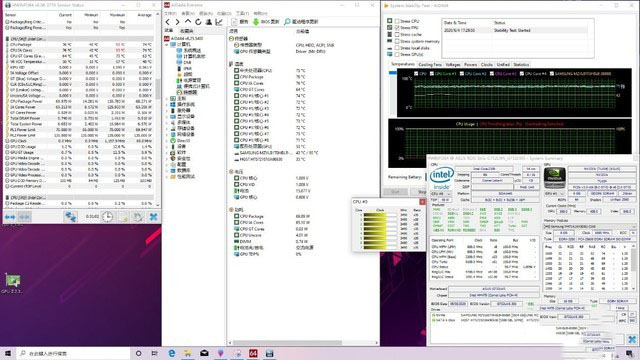This screenshot has height=360, width=640.
Task: Click CPU Package Power row in HWiNFO
Action: click(x=79, y=101)
